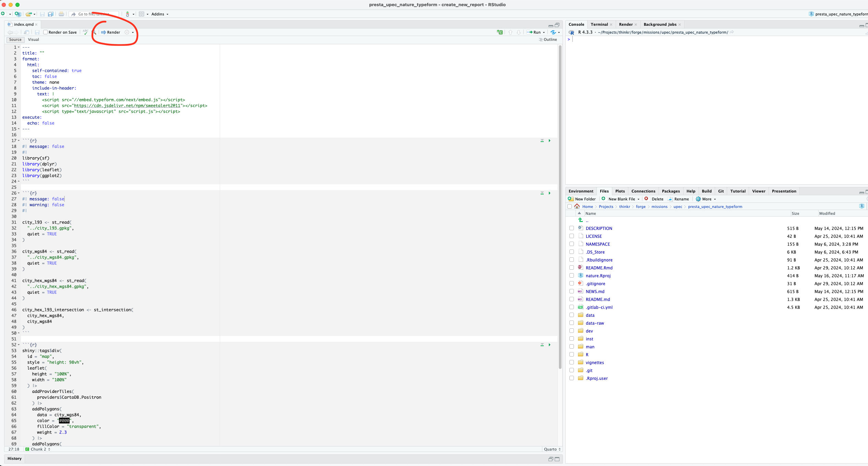868x466 pixels.
Task: Toggle the select-all checkbox in Files breadcrumb row
Action: [570, 207]
